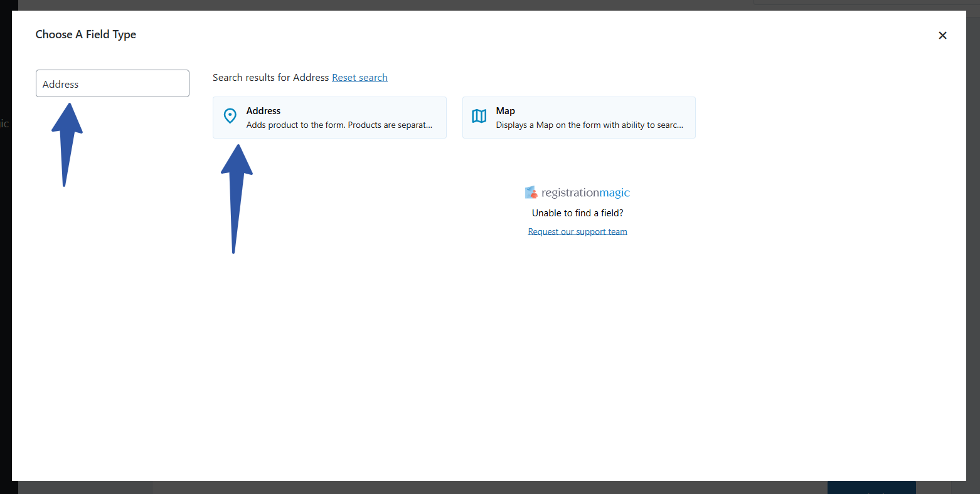Open the Request our support team link
Viewport: 980px width, 494px height.
(x=577, y=231)
